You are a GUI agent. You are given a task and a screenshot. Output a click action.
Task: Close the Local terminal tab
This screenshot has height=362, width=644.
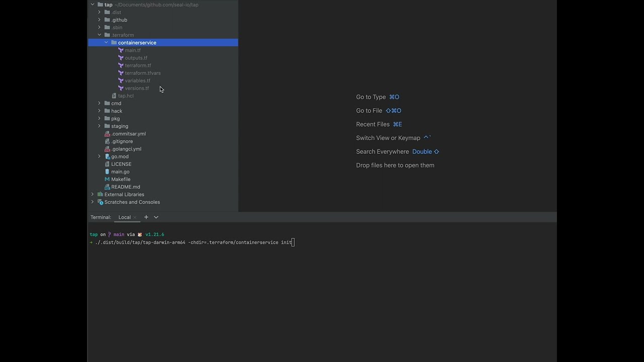[135, 218]
